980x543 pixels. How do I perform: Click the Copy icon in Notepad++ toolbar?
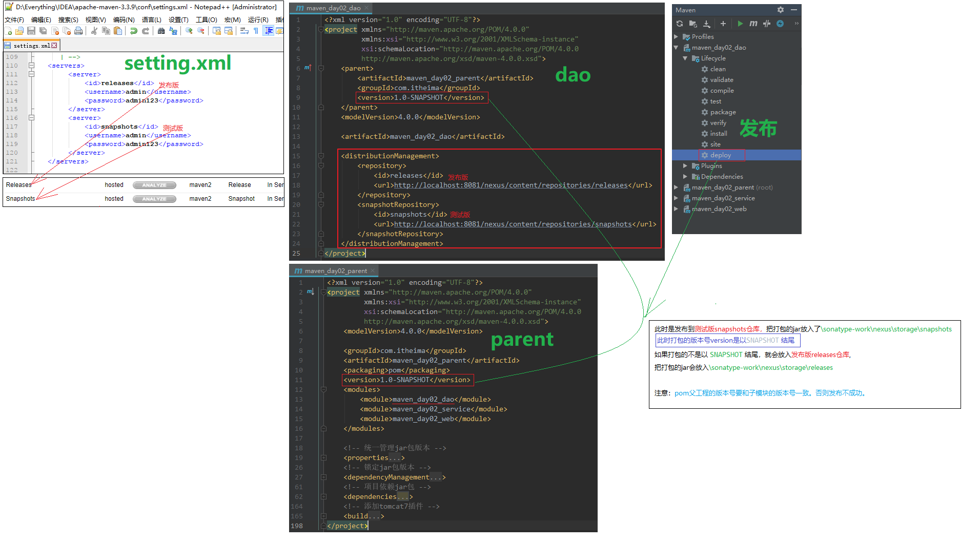pyautogui.click(x=106, y=31)
